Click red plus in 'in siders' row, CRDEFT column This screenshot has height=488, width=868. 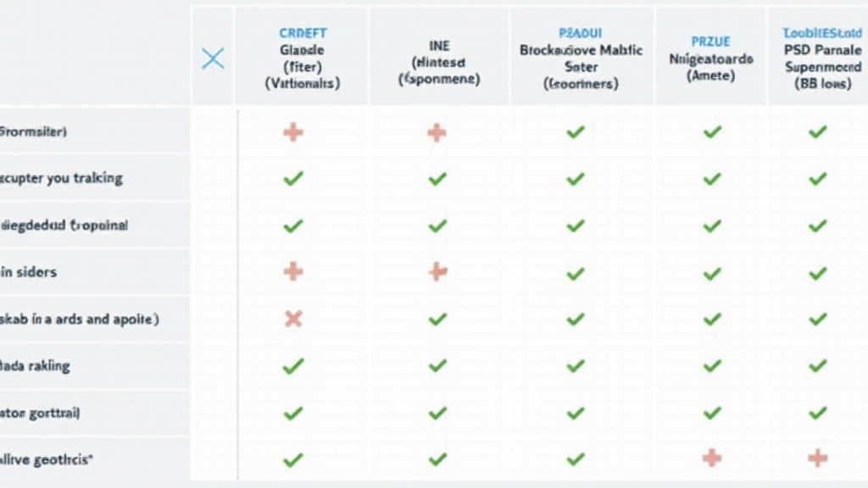[293, 272]
